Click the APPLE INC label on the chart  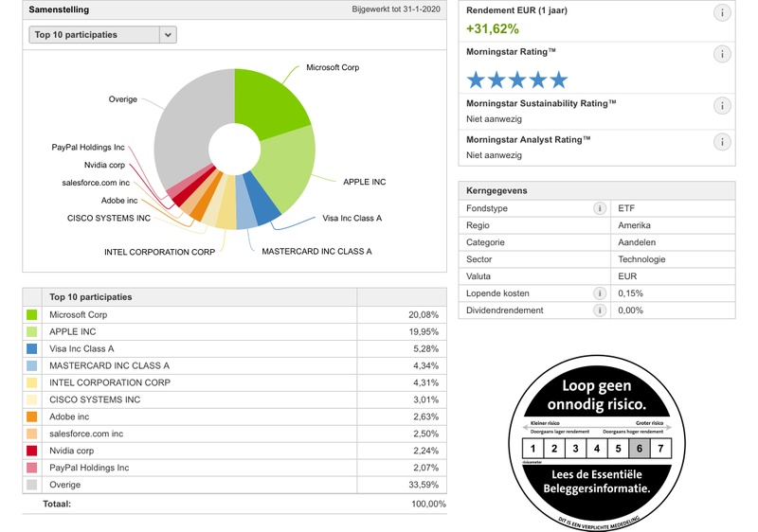(365, 182)
